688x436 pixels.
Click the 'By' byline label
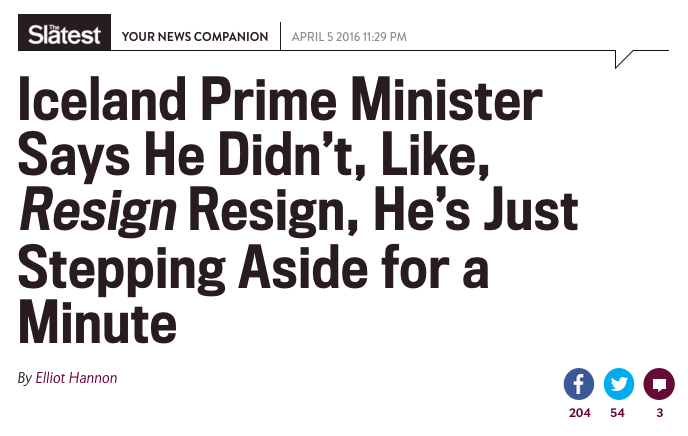[25, 378]
